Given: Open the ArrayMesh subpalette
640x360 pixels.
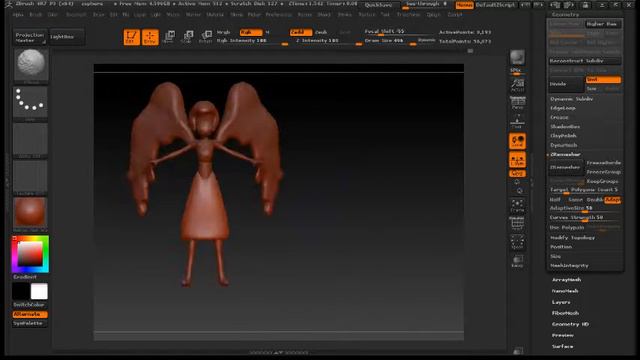Looking at the screenshot, I should (x=567, y=280).
